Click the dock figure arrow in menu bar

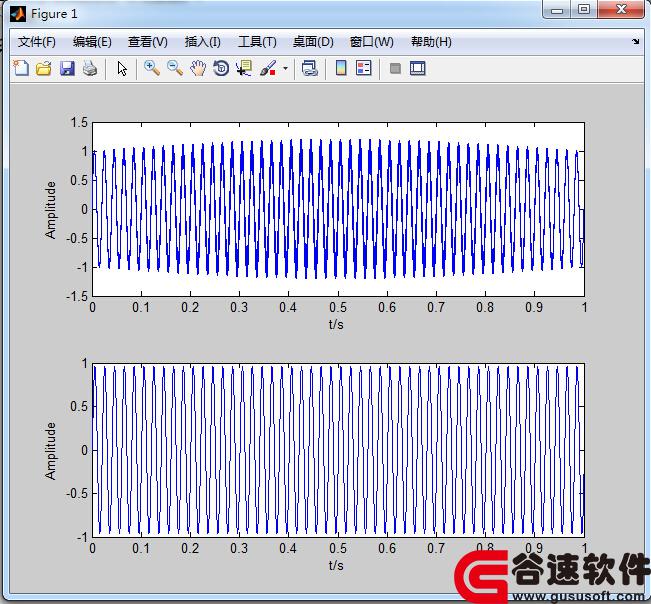coord(636,42)
